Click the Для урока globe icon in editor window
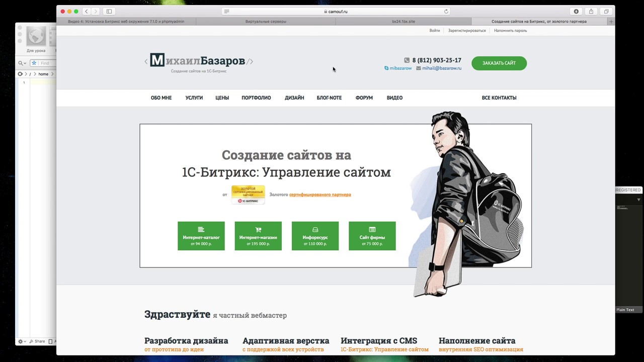Screen dimensions: 644x362 pos(36,37)
